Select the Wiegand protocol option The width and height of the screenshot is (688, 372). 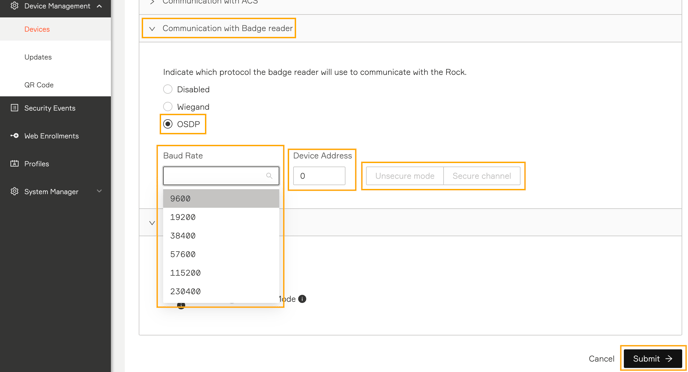point(168,107)
